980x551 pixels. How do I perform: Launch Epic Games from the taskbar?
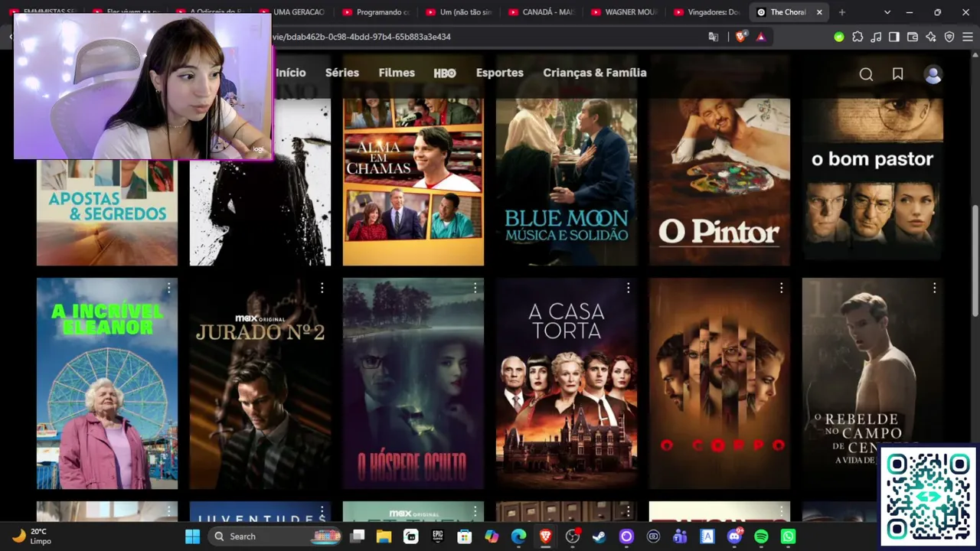coord(438,536)
